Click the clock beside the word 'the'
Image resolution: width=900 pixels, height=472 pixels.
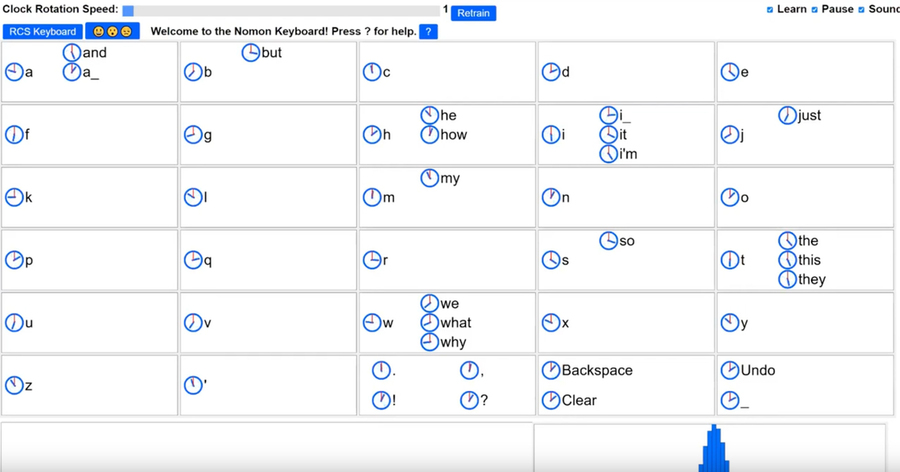[x=788, y=241]
